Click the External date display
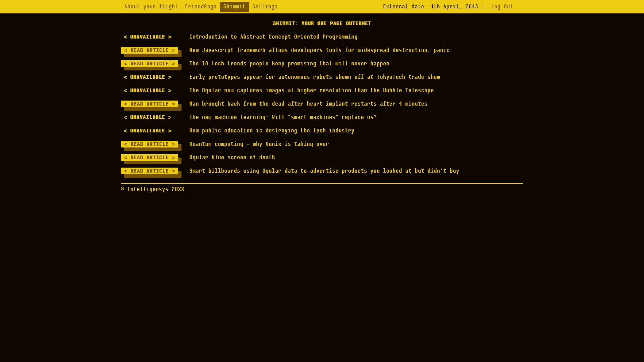Screen dimensions: 644x362 [430, 7]
